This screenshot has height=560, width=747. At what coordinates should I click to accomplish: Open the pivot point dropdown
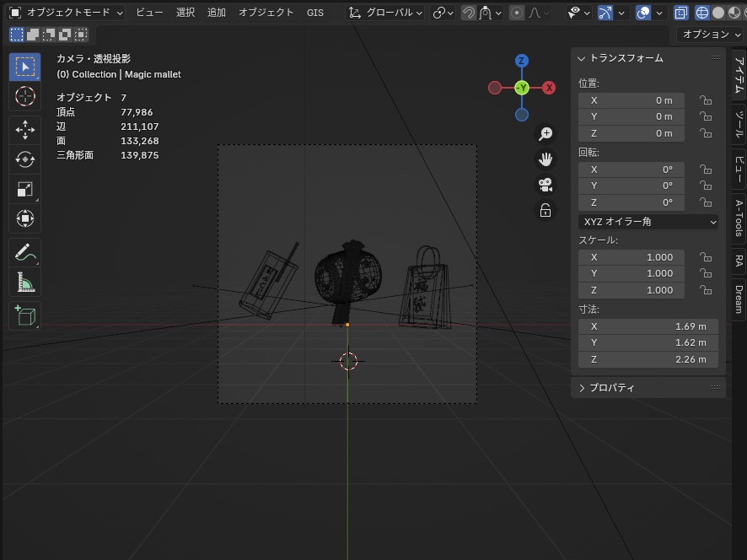(443, 13)
